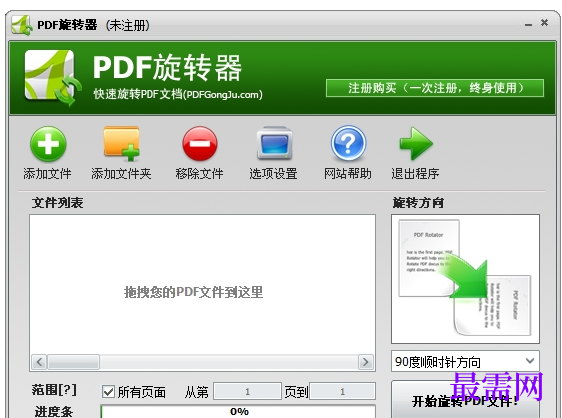Close the PDF旋转器 window
This screenshot has height=418, width=562.
coord(544,23)
